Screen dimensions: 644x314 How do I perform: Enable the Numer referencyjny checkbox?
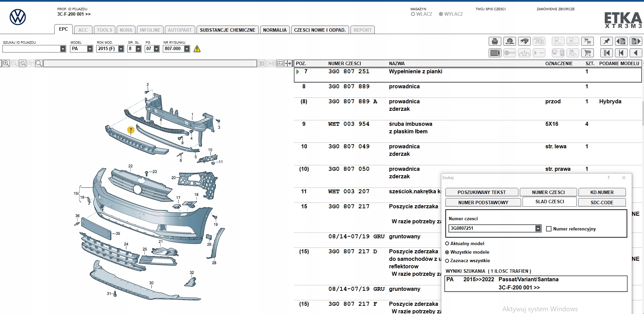[x=549, y=229]
